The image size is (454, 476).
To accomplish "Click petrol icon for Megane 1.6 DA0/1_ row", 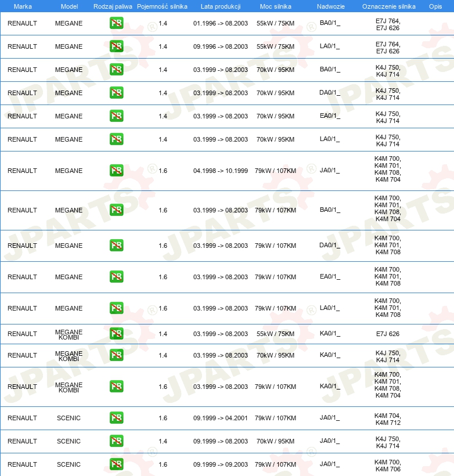I will click(117, 246).
